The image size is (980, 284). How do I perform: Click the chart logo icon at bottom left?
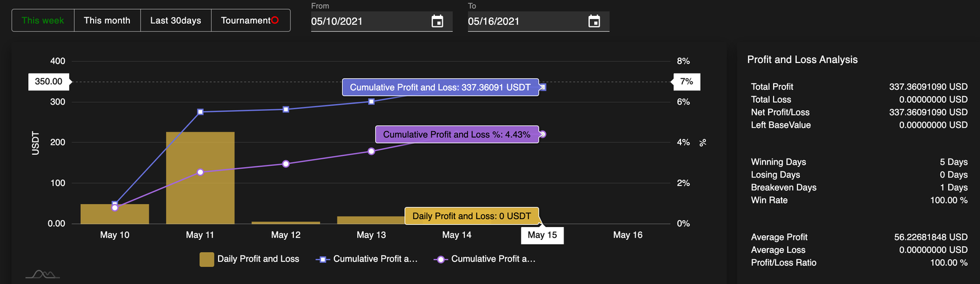click(x=43, y=274)
